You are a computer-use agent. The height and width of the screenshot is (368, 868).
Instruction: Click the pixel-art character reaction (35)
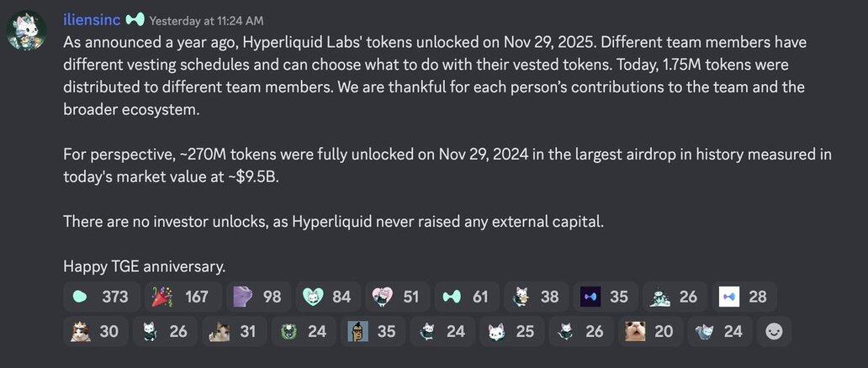point(372,331)
